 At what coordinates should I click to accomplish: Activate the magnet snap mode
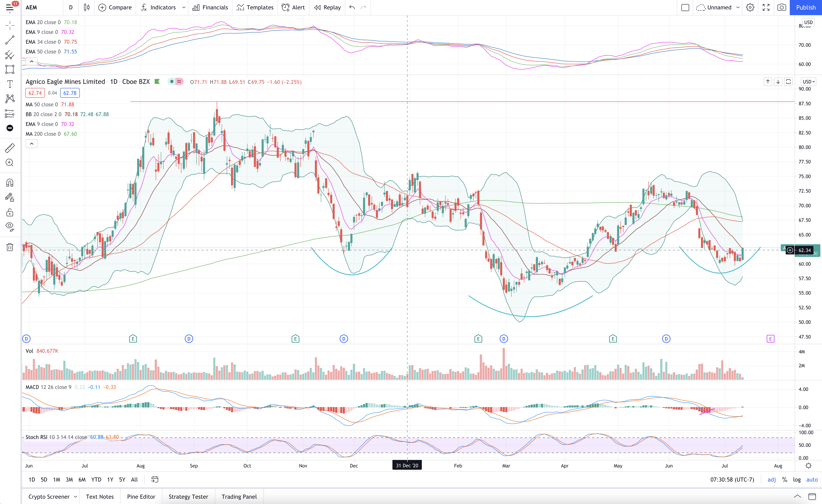pyautogui.click(x=10, y=183)
